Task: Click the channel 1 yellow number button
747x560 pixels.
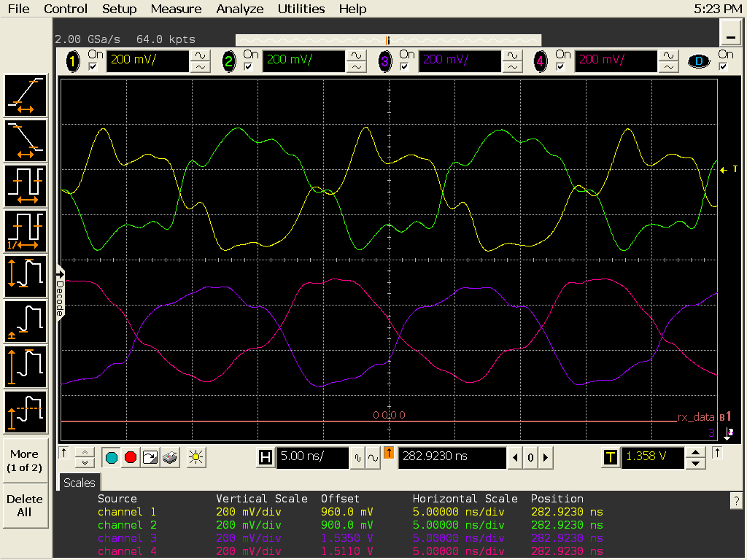Action: click(x=72, y=61)
